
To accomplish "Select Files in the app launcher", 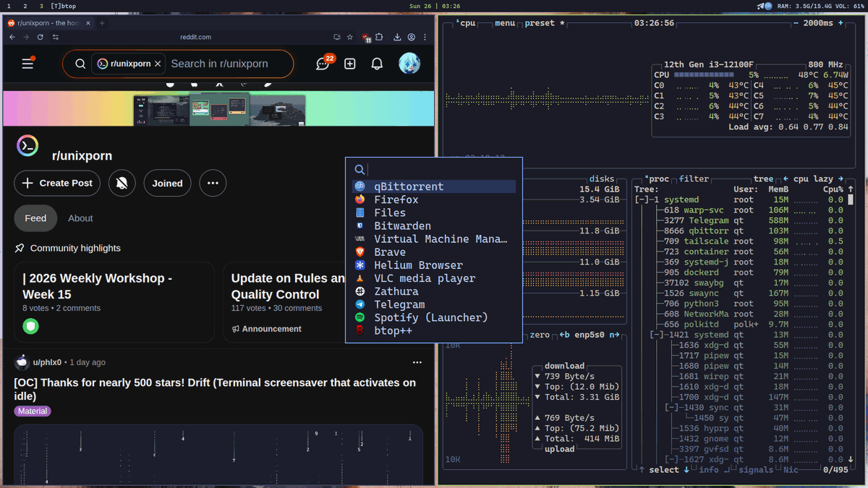I will (434, 213).
